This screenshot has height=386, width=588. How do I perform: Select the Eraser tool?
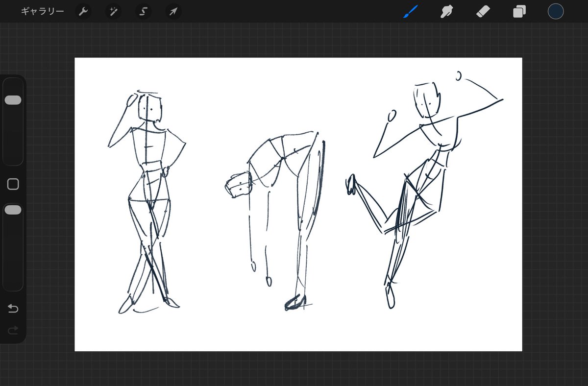pyautogui.click(x=483, y=11)
